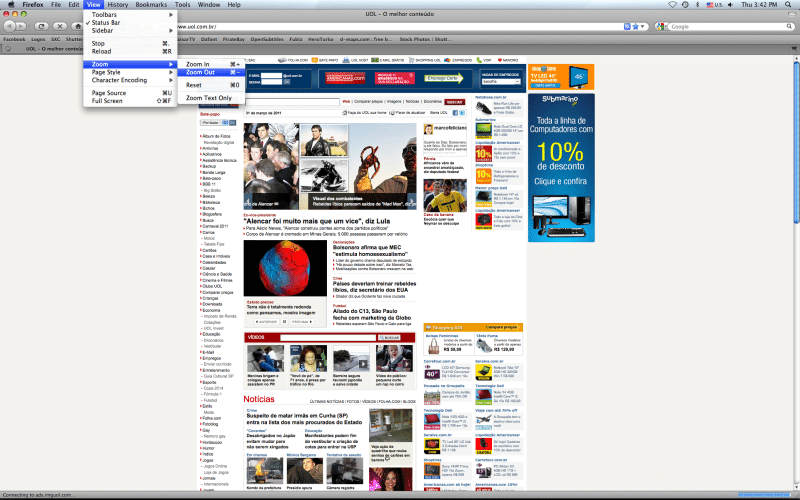The image size is (800, 500).
Task: Click the RSS feed icon in address bar
Action: pos(627,27)
